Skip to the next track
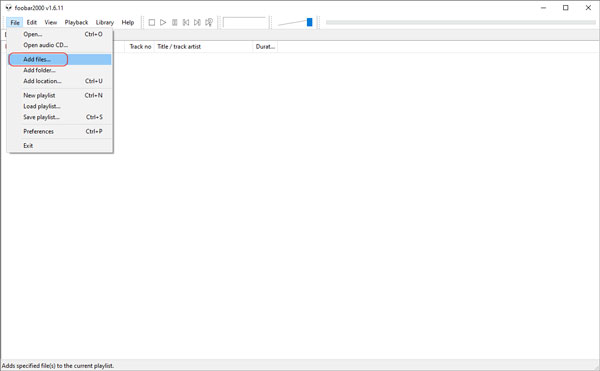 [197, 23]
